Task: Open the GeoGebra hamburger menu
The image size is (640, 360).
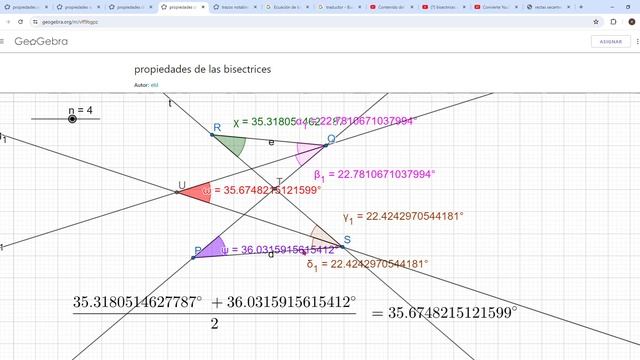Action: 2,41
